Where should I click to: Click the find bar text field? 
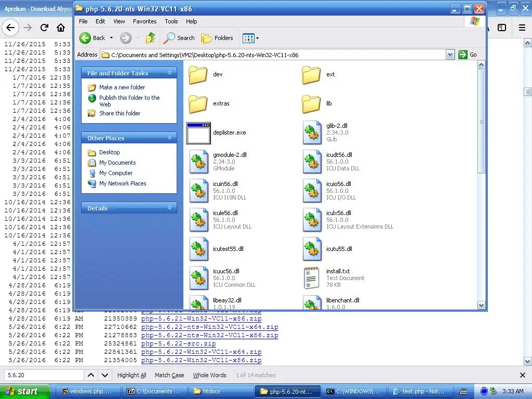[x=44, y=375]
